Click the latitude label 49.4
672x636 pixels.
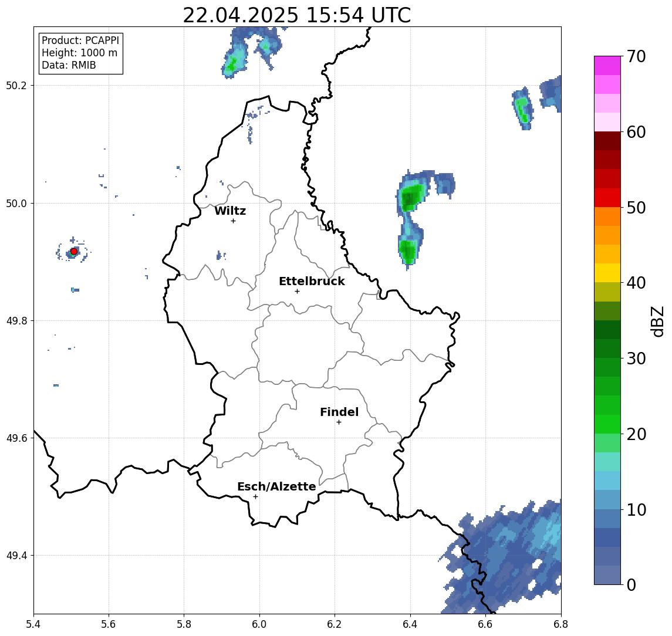point(16,556)
